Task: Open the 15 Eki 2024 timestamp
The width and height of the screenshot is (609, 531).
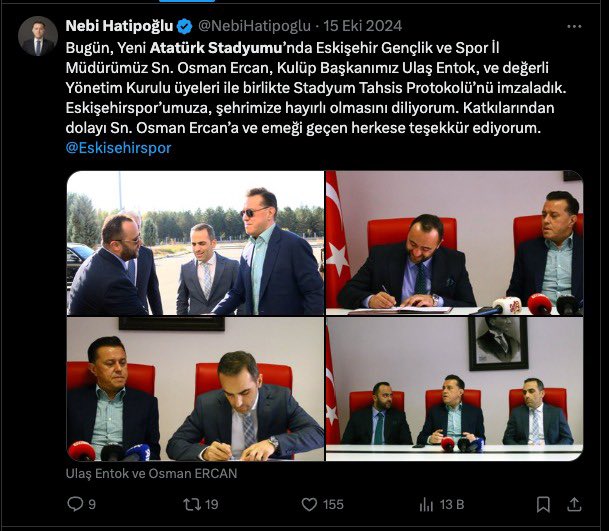Action: coord(362,26)
